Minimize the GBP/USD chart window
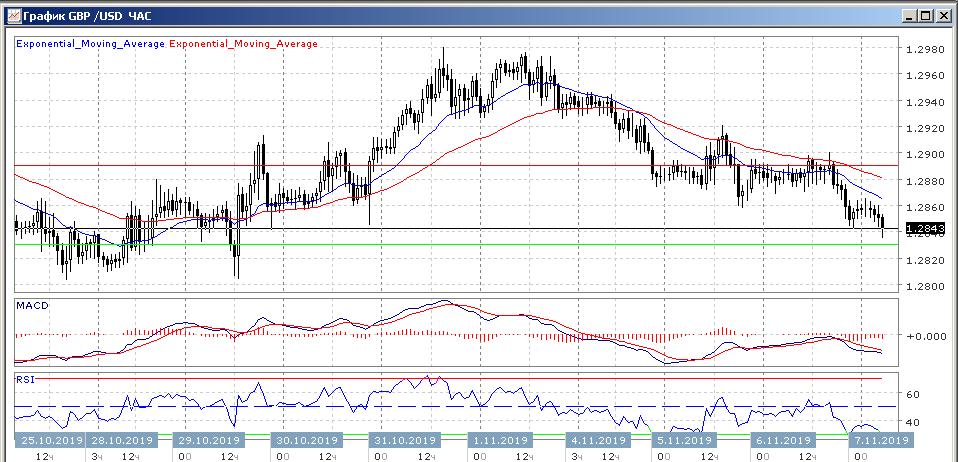Viewport: 958px width, 462px height. (909, 16)
